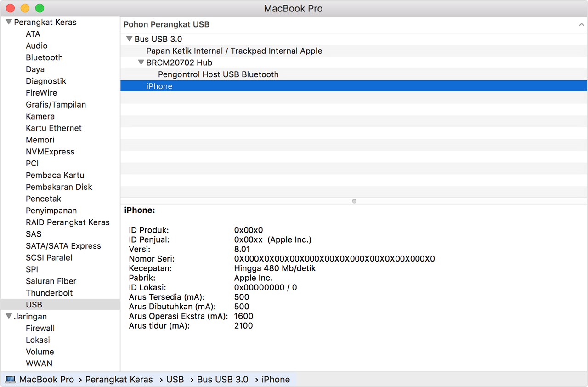Select Pembakaran Disk in the sidebar

click(x=59, y=187)
